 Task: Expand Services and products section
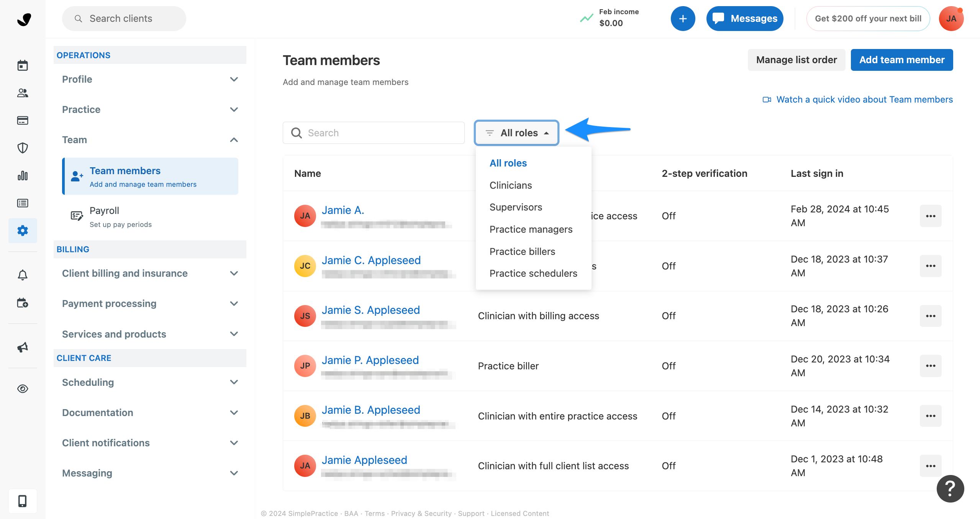150,334
